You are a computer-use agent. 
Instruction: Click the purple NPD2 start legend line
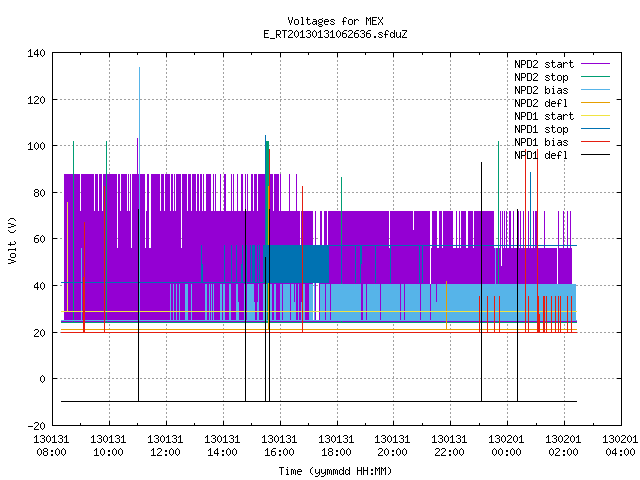(x=596, y=64)
